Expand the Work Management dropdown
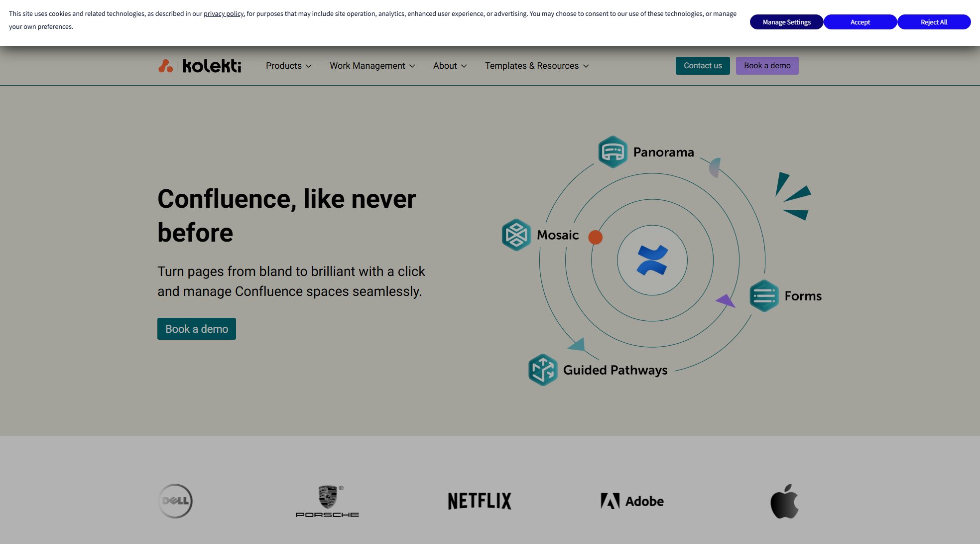 click(x=372, y=66)
